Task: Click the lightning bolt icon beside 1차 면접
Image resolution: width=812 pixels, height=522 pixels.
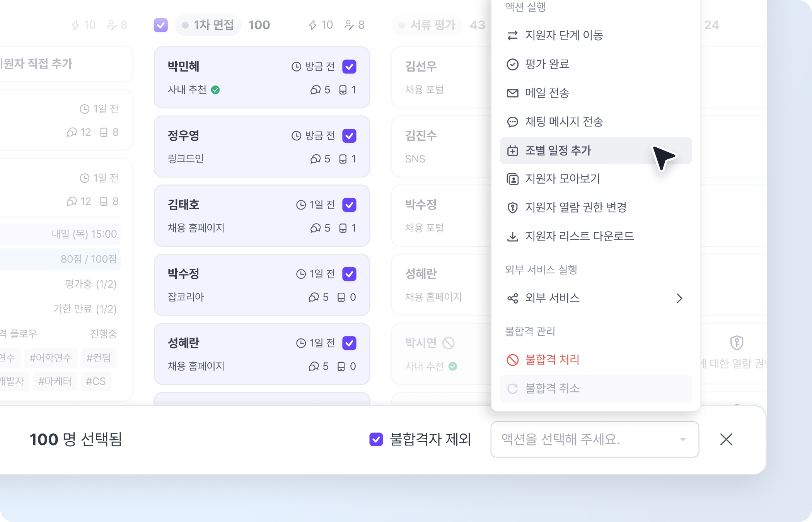Action: pos(312,25)
